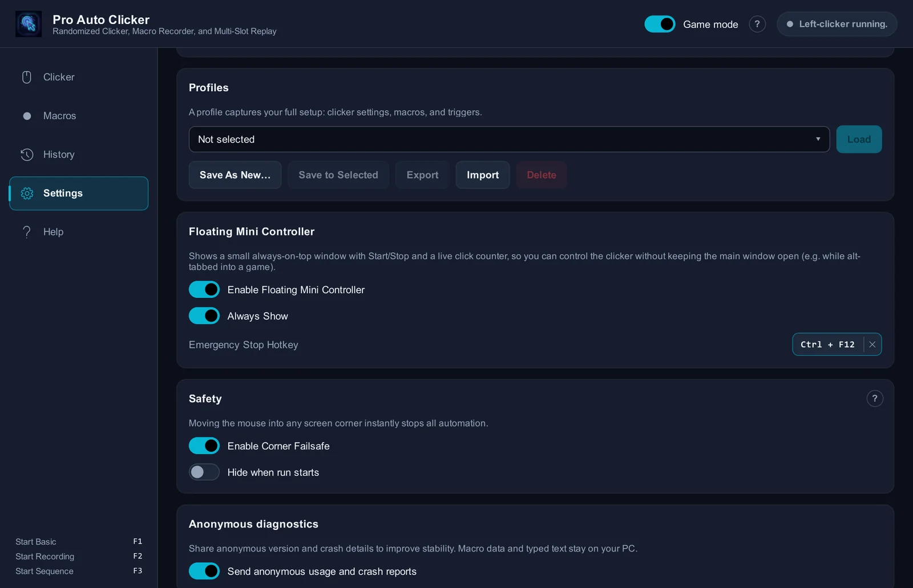Open the Help page
Screen dimensions: 913x588
(79, 232)
